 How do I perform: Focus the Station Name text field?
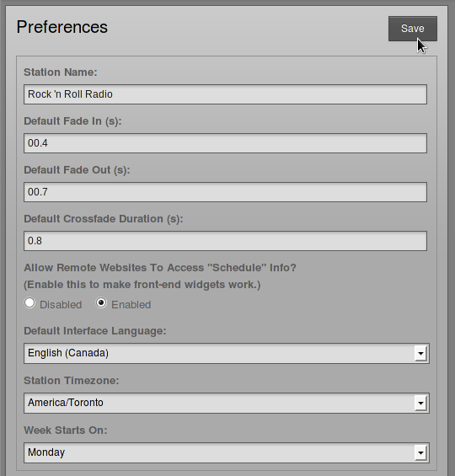tap(225, 94)
